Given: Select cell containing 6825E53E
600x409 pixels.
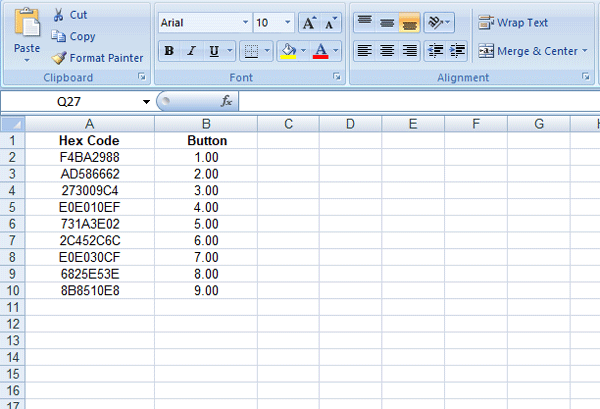Looking at the screenshot, I should point(90,274).
